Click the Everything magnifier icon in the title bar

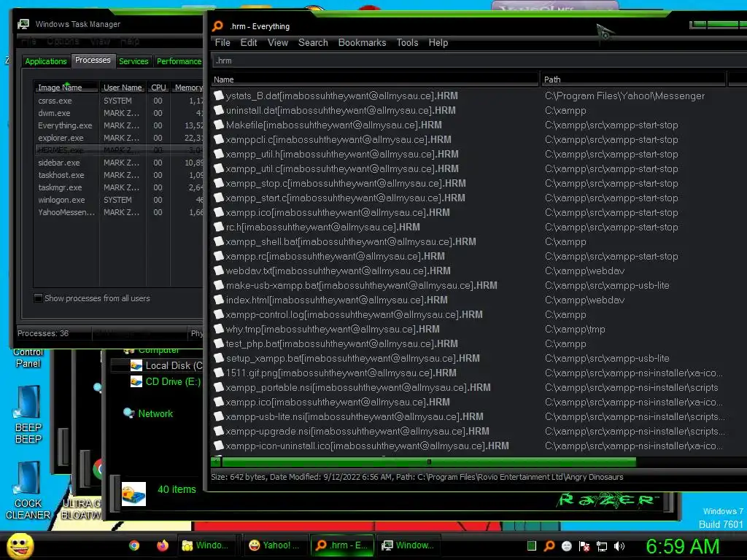click(x=217, y=26)
